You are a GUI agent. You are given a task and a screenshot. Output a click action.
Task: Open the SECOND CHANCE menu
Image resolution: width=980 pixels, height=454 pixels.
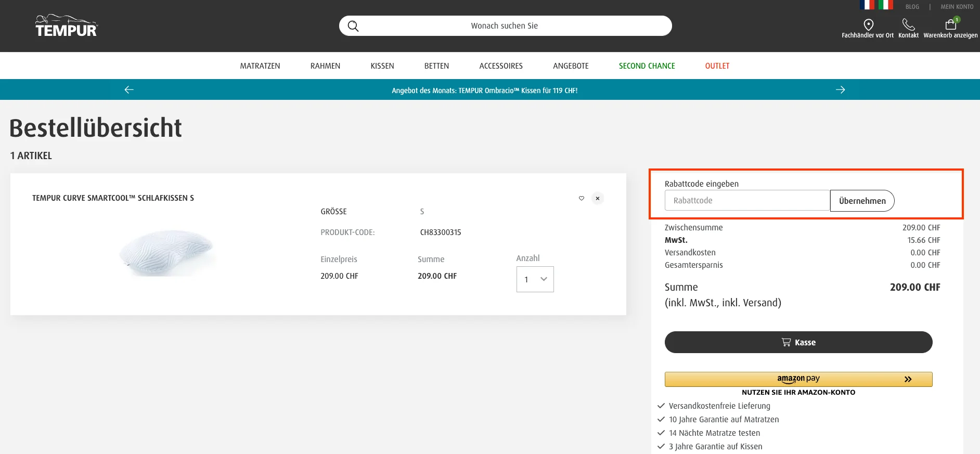click(647, 66)
